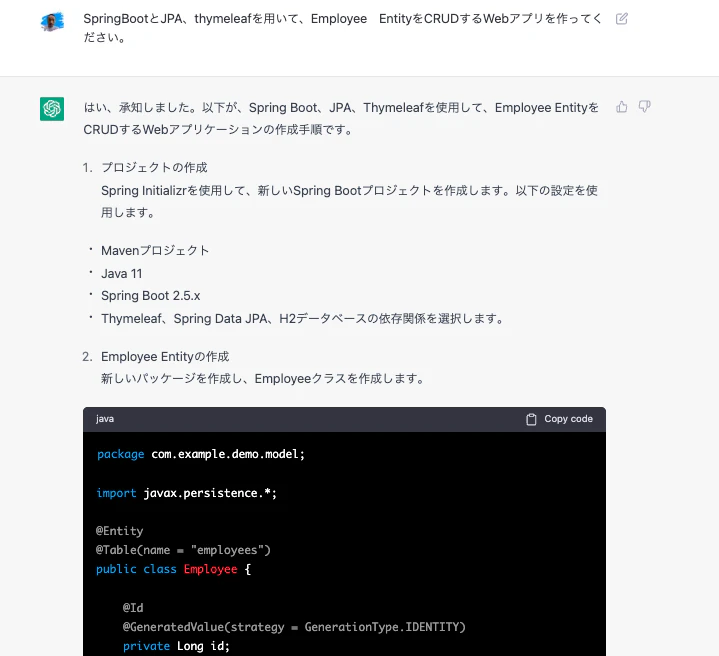The image size is (719, 656).
Task: Click the thumbs down icon
Action: point(644,107)
